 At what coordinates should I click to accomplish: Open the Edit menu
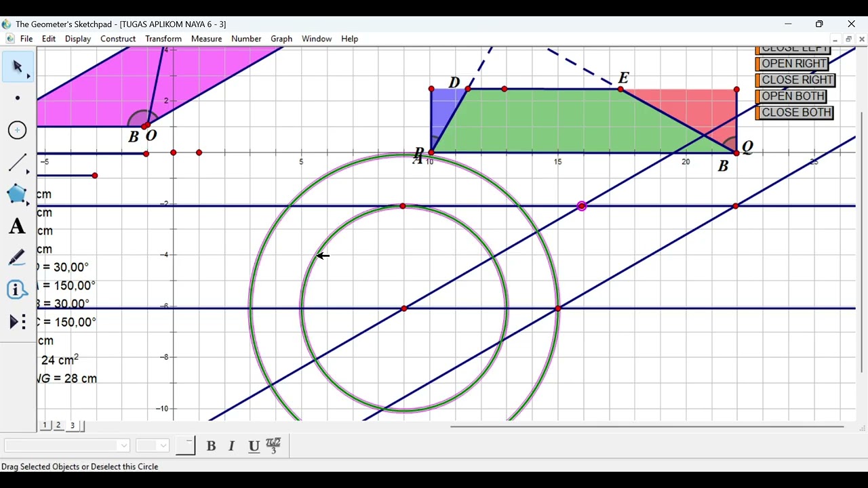tap(49, 39)
